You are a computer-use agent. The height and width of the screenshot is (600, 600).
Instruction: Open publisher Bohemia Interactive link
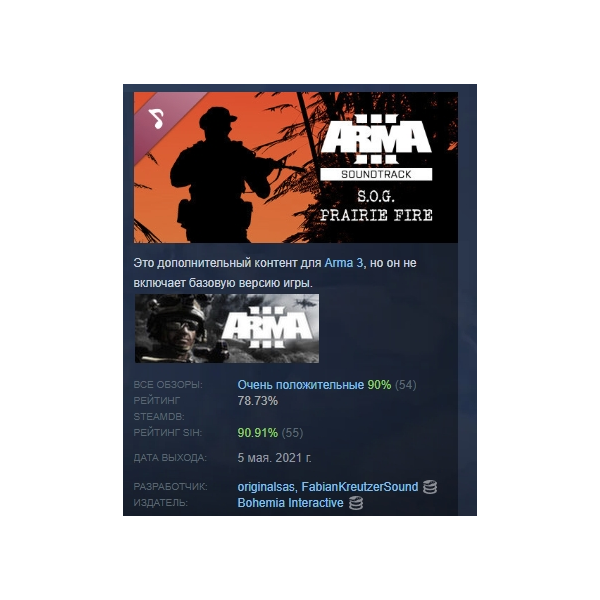pos(290,502)
